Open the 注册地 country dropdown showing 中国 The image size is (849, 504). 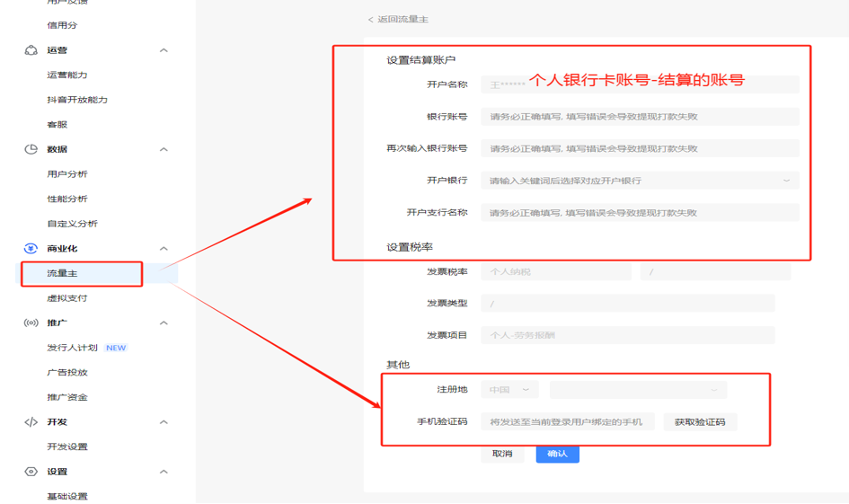click(x=509, y=390)
